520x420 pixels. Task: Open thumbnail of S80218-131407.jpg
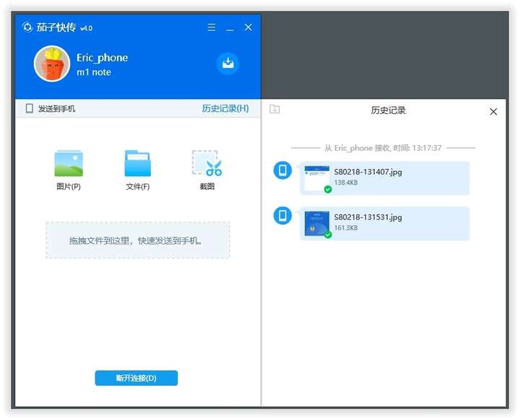(317, 178)
